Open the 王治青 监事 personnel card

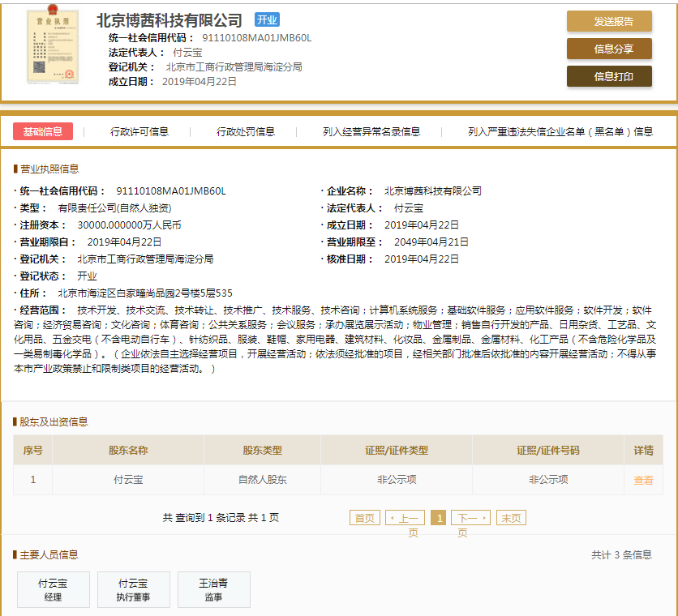[x=213, y=589]
